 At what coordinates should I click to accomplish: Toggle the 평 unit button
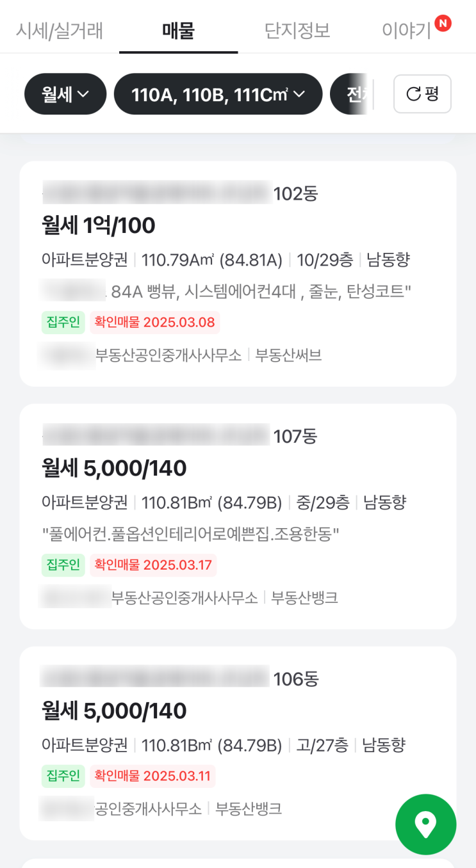click(x=422, y=94)
